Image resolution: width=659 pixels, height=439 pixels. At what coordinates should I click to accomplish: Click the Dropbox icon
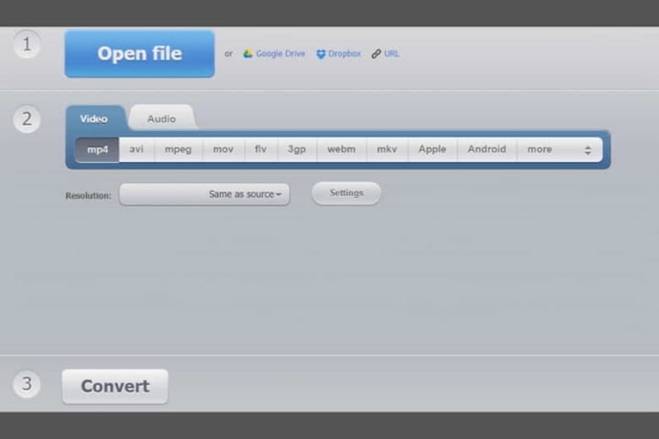coord(321,54)
